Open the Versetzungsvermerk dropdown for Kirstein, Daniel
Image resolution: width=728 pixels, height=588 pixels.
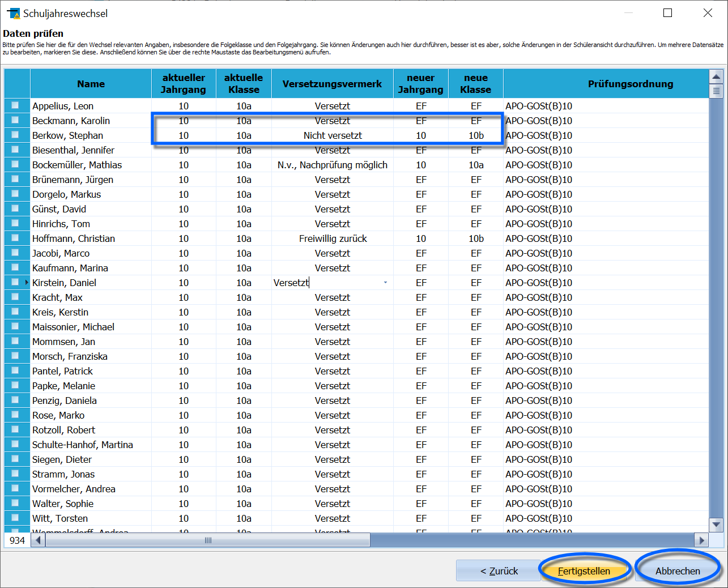coord(385,282)
